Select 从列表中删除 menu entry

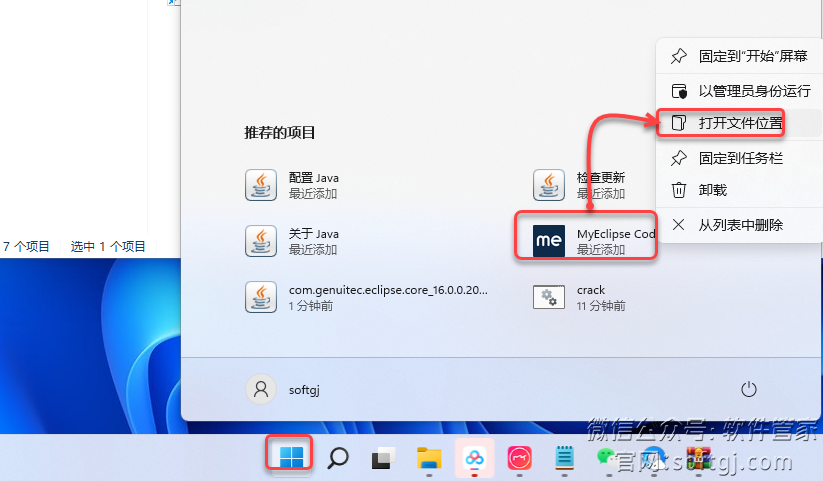coord(739,225)
